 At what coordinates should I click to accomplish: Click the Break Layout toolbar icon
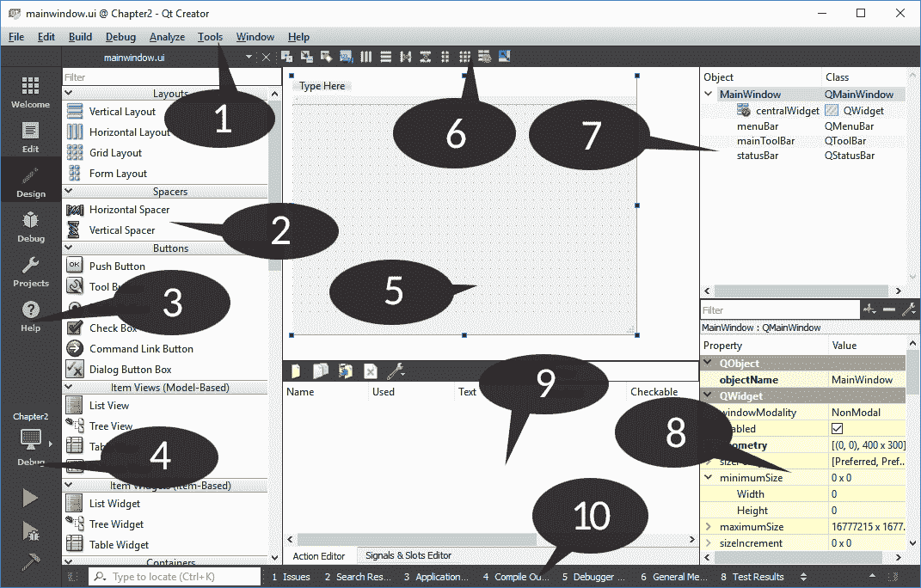[x=484, y=56]
